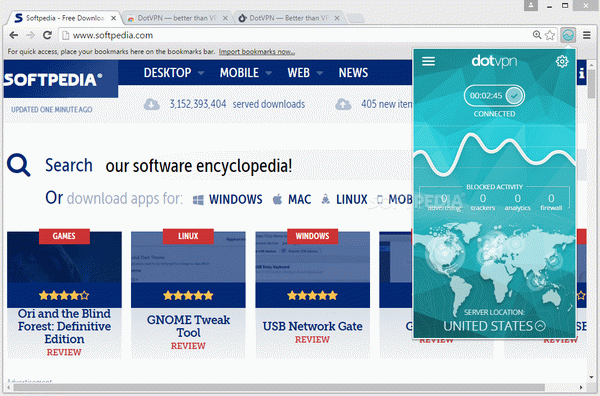Click the Apple logo icon
This screenshot has width=600, height=396.
click(277, 199)
